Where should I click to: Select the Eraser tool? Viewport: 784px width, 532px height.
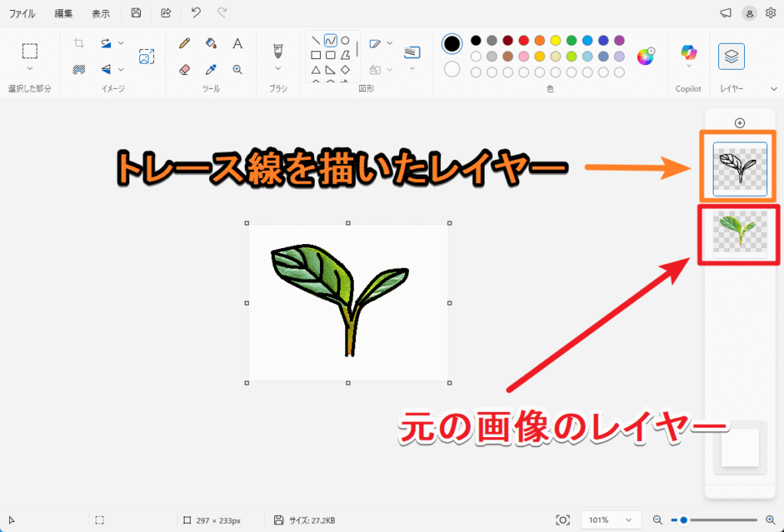pyautogui.click(x=185, y=70)
